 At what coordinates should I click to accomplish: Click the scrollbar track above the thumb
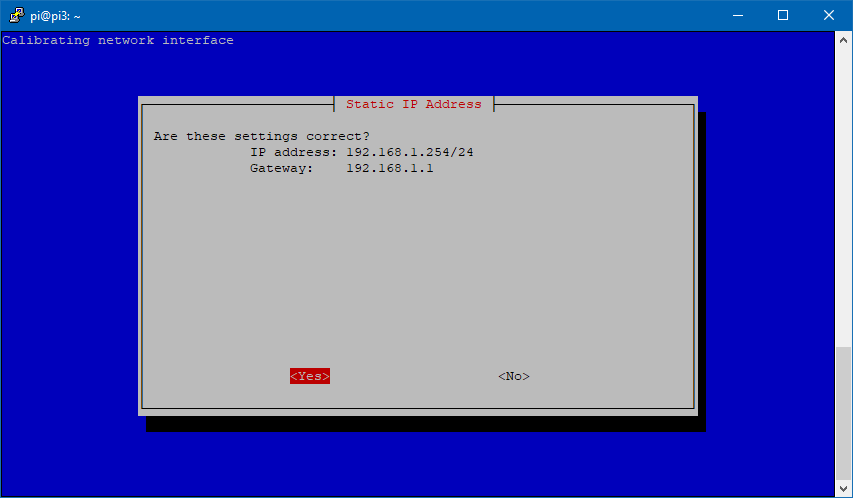[844, 200]
